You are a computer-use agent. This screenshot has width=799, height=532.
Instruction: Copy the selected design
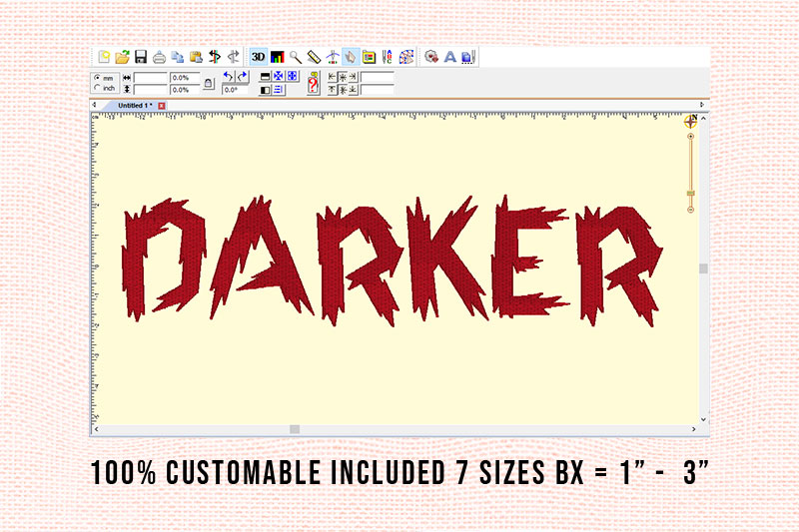pyautogui.click(x=178, y=57)
